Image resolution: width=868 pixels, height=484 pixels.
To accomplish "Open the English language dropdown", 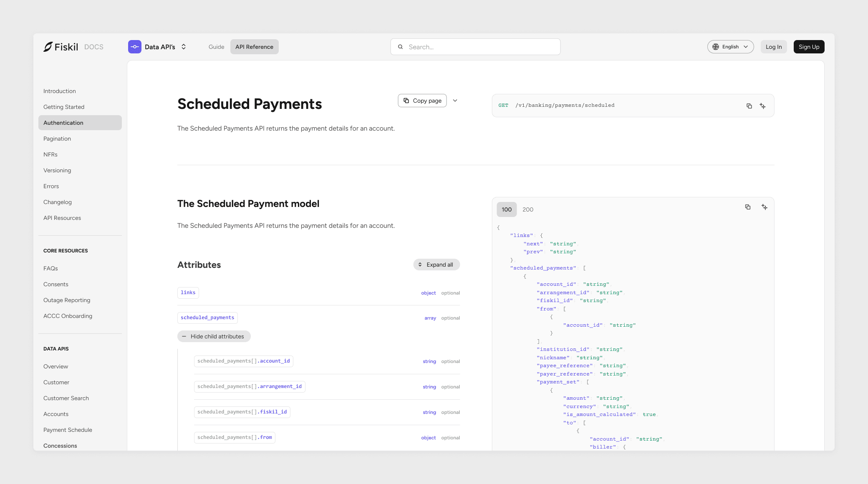I will pos(730,47).
